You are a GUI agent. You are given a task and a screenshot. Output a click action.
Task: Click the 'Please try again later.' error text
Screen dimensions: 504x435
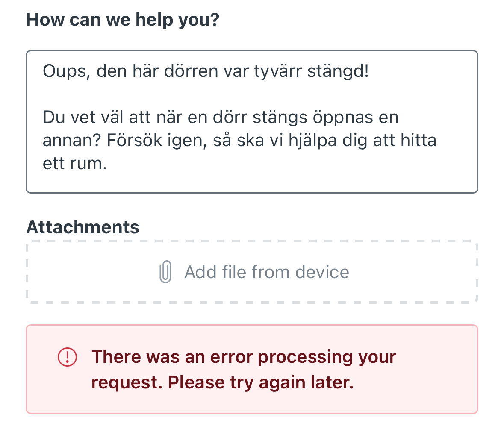coord(261,382)
